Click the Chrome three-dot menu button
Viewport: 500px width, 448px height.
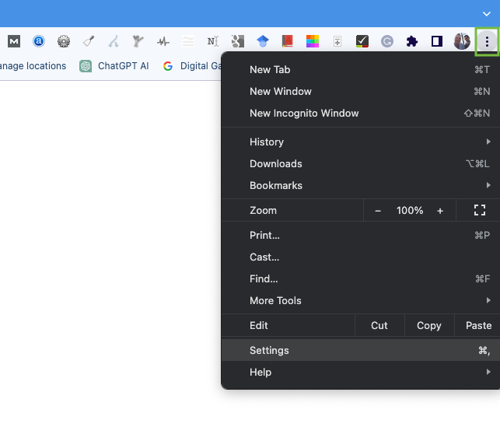[x=487, y=41]
